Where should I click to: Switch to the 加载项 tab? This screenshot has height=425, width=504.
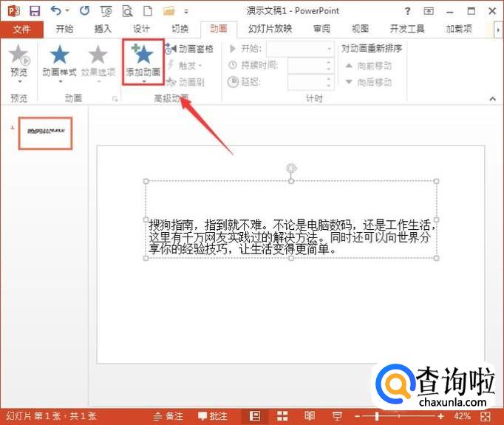pos(459,29)
